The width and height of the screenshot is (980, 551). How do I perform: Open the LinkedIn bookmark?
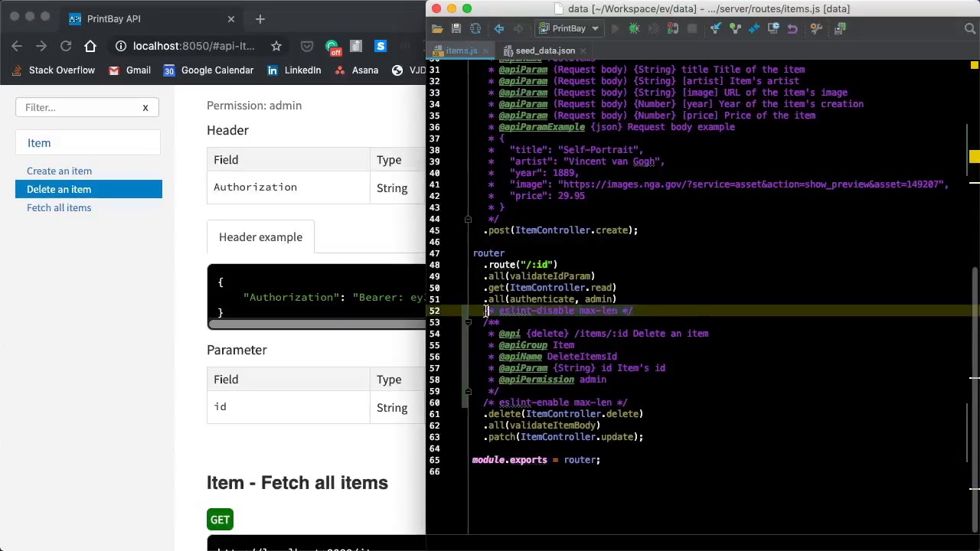(x=294, y=70)
